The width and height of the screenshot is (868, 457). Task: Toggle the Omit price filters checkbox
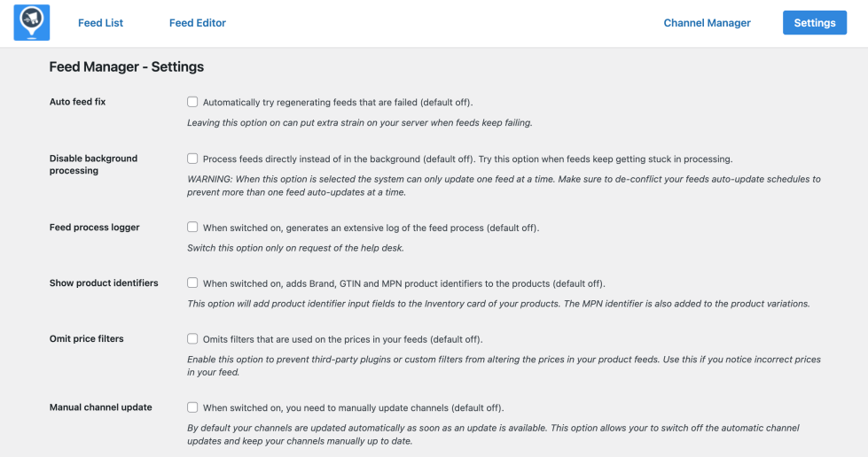(x=192, y=339)
